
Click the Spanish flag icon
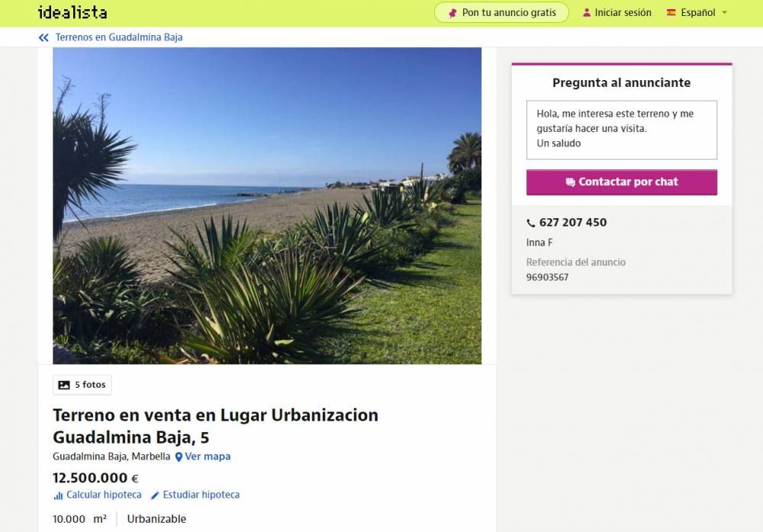tap(671, 13)
